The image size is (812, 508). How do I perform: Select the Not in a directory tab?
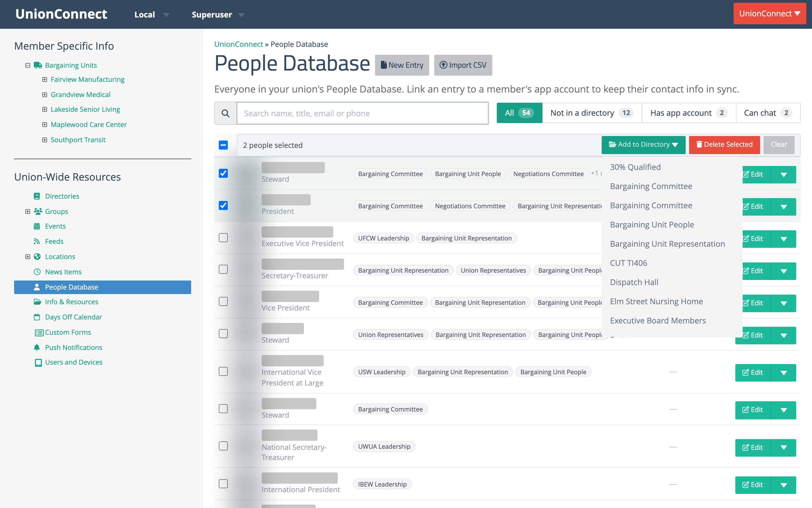[592, 113]
